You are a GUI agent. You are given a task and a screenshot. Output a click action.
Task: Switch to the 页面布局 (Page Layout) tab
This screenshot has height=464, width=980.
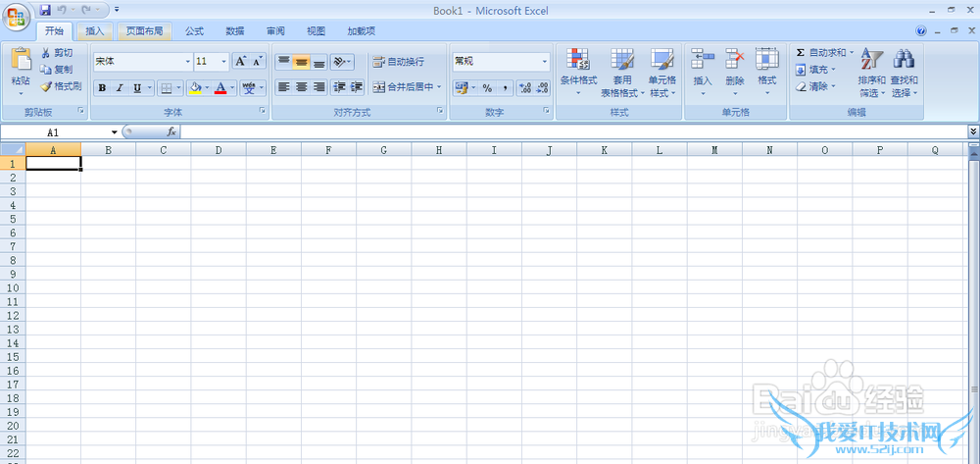pyautogui.click(x=144, y=30)
